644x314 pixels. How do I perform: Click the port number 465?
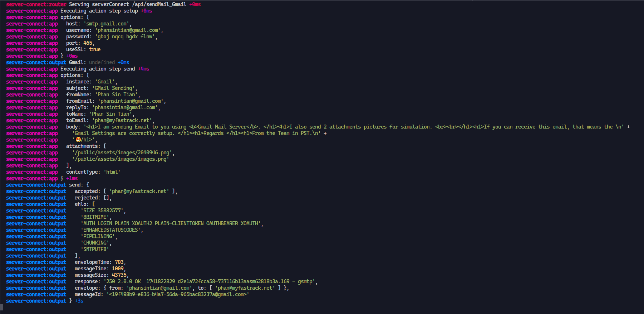(88, 43)
